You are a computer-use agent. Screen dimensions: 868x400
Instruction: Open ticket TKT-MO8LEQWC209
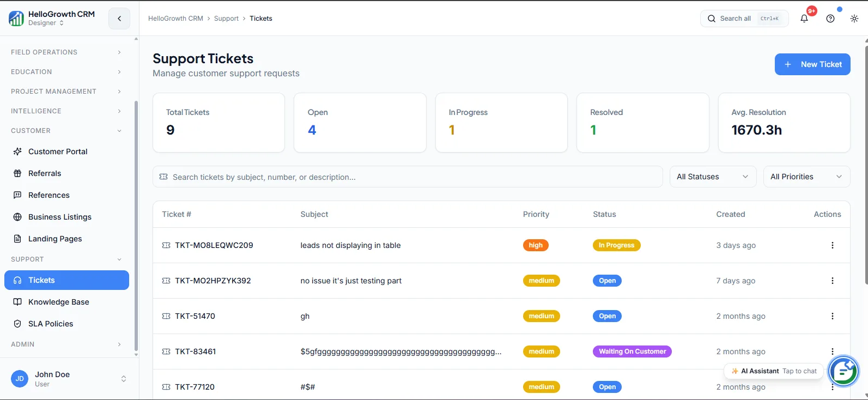(214, 245)
